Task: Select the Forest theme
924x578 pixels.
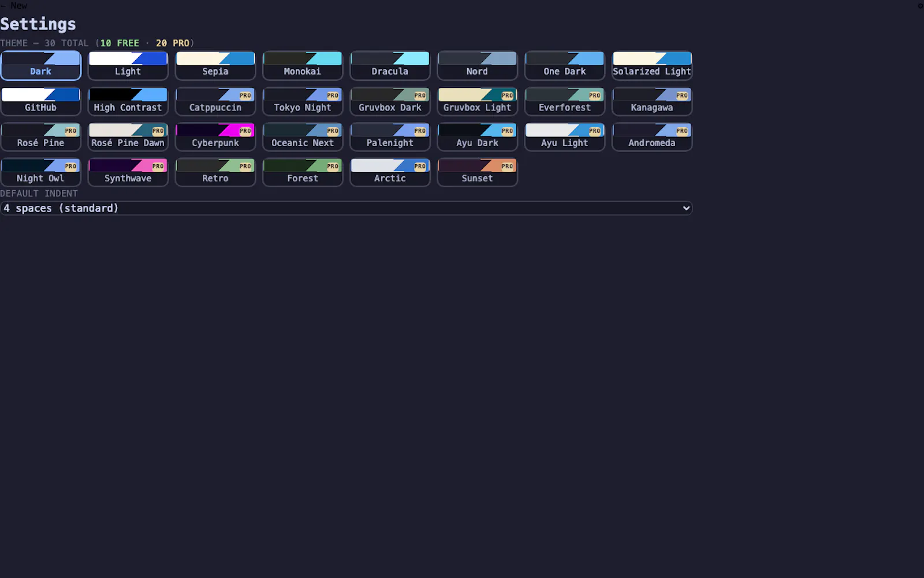Action: (303, 172)
